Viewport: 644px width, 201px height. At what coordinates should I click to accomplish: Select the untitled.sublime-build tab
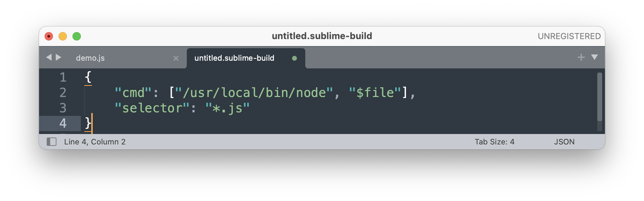pos(234,58)
